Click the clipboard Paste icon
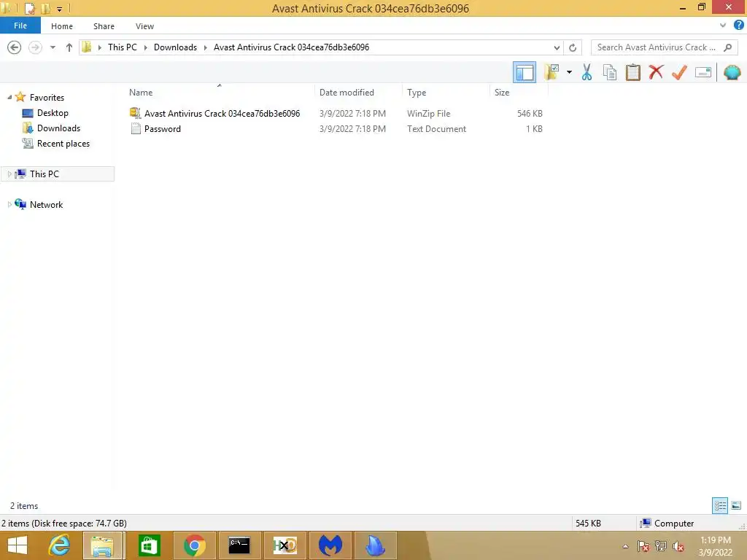This screenshot has width=747, height=560. tap(632, 72)
